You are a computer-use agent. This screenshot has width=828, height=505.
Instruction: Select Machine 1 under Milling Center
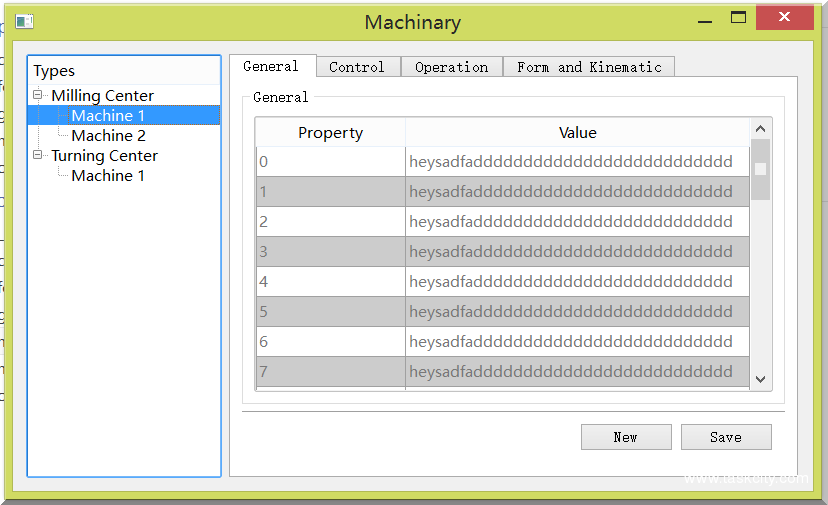point(108,115)
